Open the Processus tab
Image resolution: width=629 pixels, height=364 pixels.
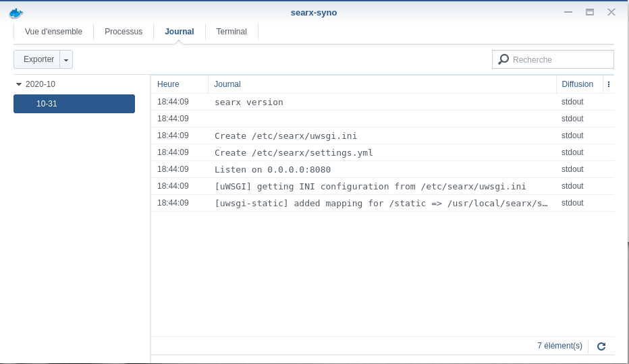point(124,32)
